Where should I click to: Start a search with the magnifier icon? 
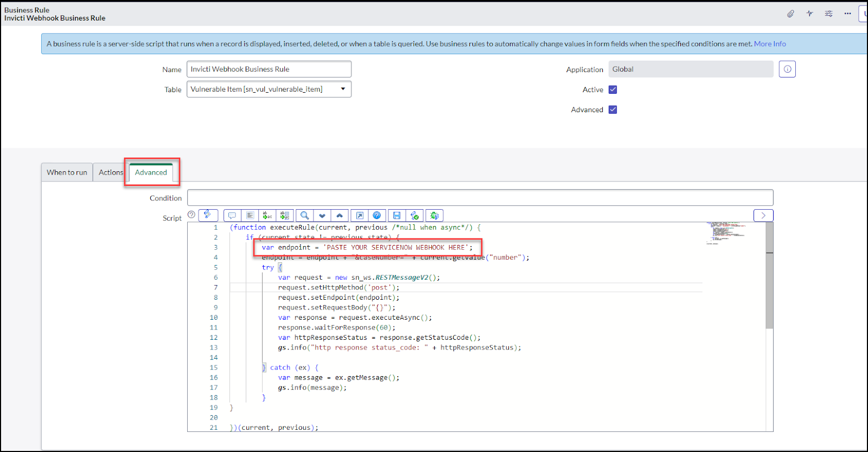click(x=305, y=215)
